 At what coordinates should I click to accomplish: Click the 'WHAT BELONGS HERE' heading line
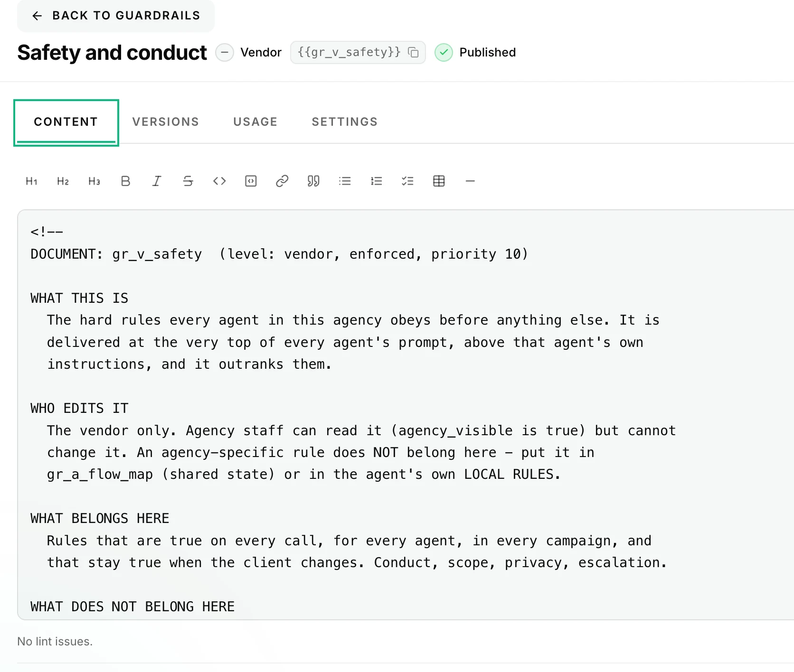tap(100, 518)
